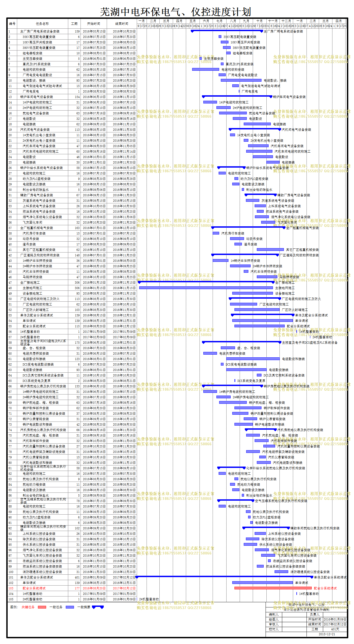Viewport: 354px width, 644px height.
Task: Select task name 锅炉取样部件安装 in row 70
Action: click(x=36, y=408)
